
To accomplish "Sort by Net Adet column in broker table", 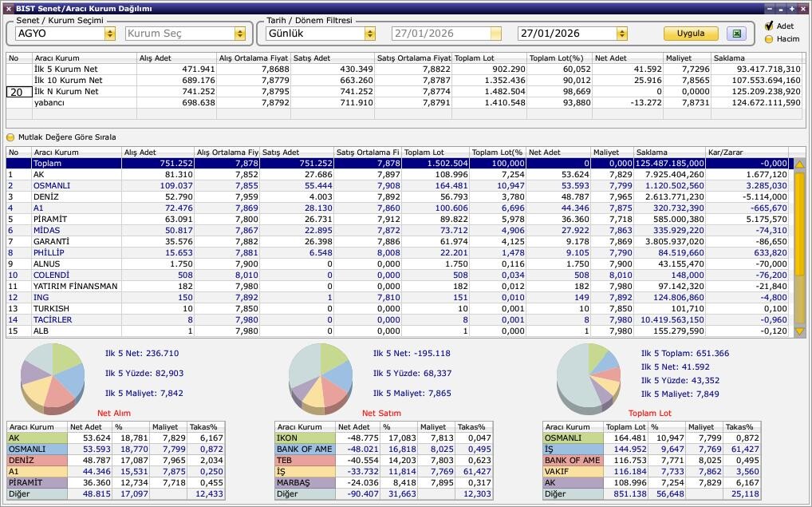I will click(558, 152).
